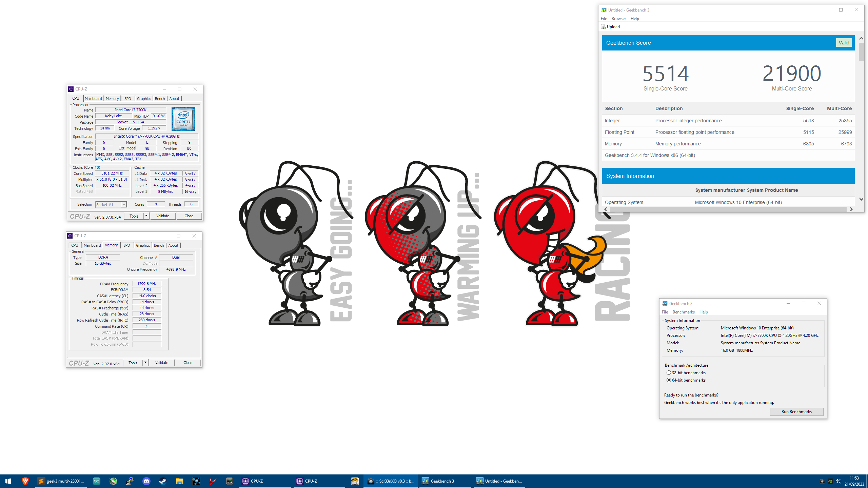Open the Bench tab in the CPU-Z window showing the CPU tab

click(x=160, y=99)
